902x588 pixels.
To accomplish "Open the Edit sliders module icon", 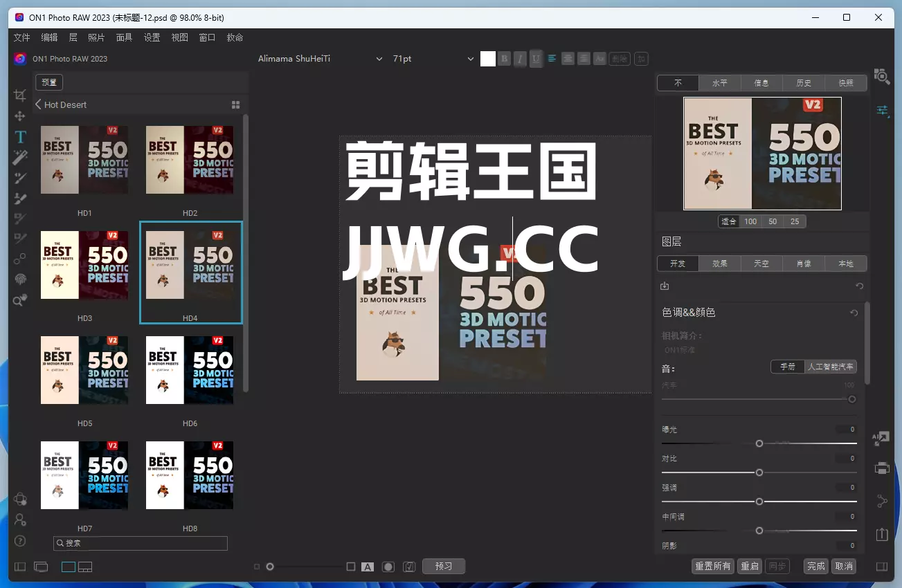I will (883, 110).
